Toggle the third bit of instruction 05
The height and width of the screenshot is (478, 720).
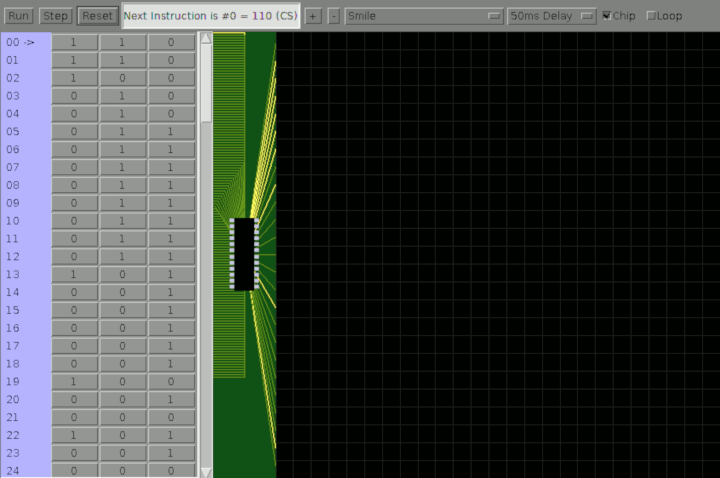pyautogui.click(x=171, y=131)
